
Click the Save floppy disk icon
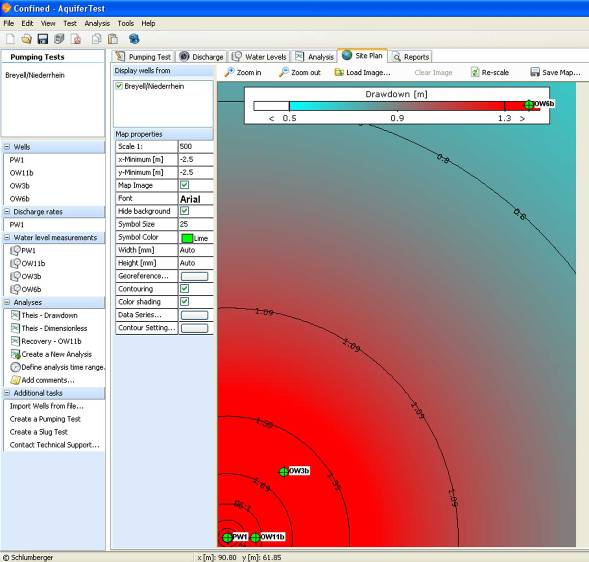tap(42, 39)
